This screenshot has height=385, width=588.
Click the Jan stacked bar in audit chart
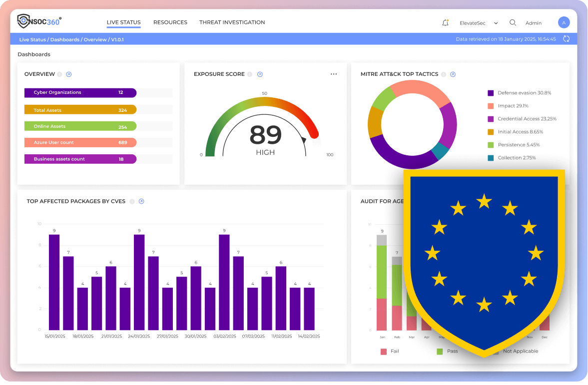[x=382, y=283]
